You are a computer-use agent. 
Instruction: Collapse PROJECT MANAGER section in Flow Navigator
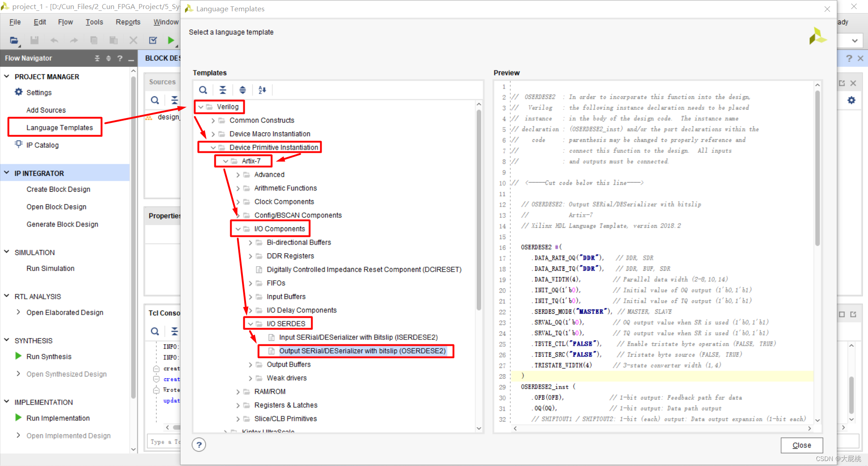[x=7, y=76]
